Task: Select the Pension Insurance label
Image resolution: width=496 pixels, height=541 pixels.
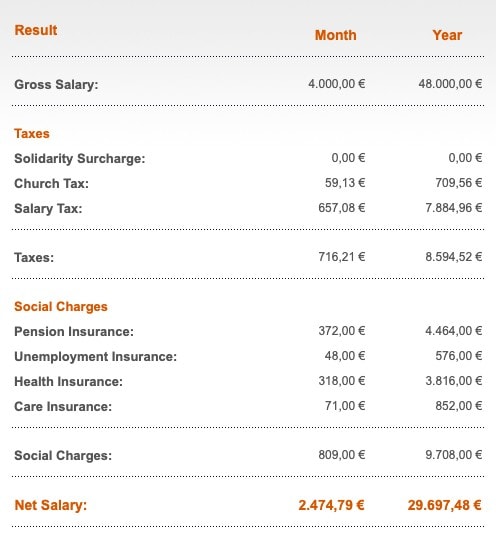Action: [74, 332]
